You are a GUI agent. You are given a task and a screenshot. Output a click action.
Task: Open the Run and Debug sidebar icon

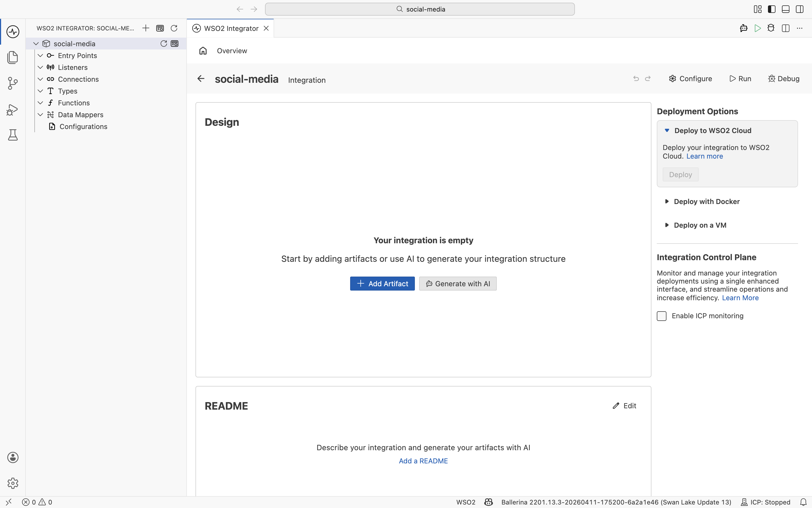(13, 110)
